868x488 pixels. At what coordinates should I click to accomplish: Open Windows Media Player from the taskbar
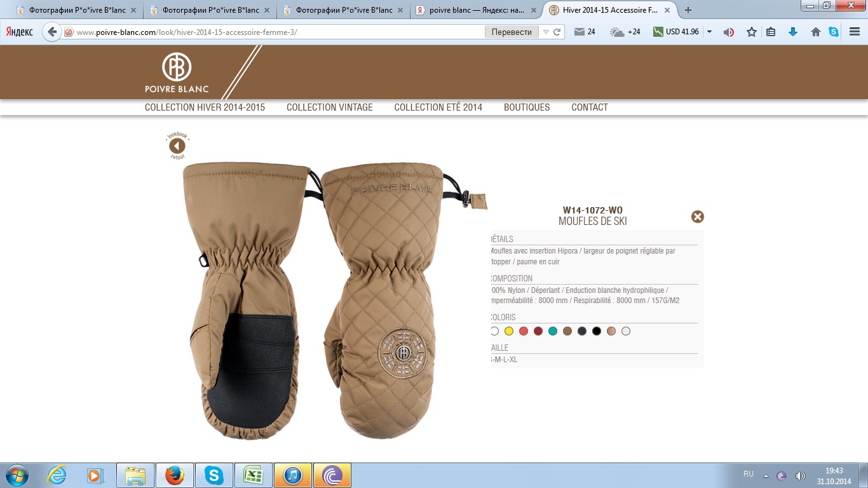95,475
